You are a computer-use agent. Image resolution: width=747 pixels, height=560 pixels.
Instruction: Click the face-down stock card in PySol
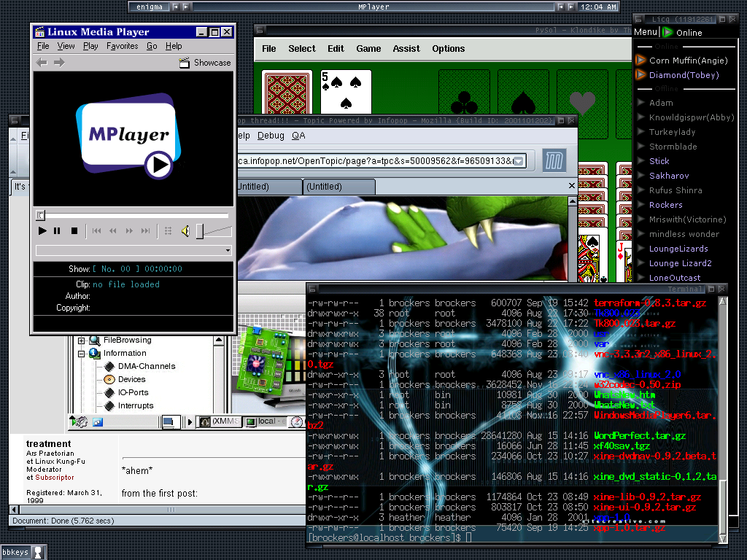click(x=287, y=93)
